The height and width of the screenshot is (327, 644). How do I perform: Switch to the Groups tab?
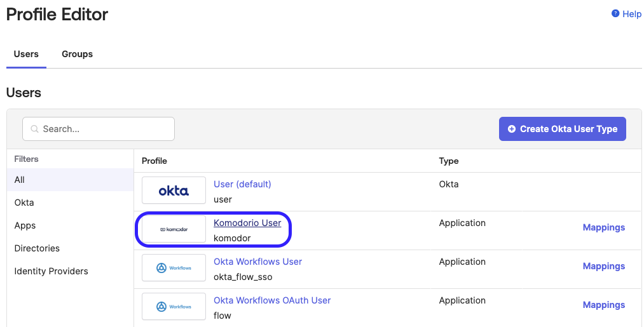pos(77,54)
